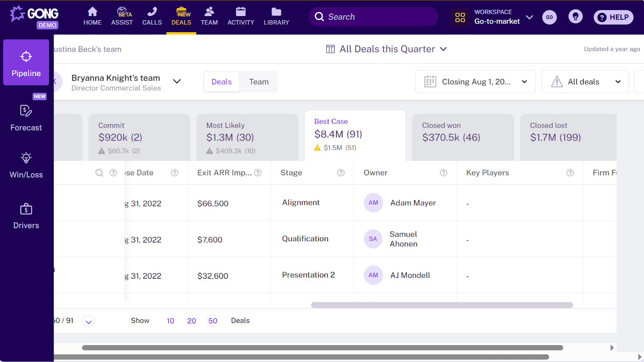The width and height of the screenshot is (644, 362).
Task: Click the HELP button
Action: point(613,17)
